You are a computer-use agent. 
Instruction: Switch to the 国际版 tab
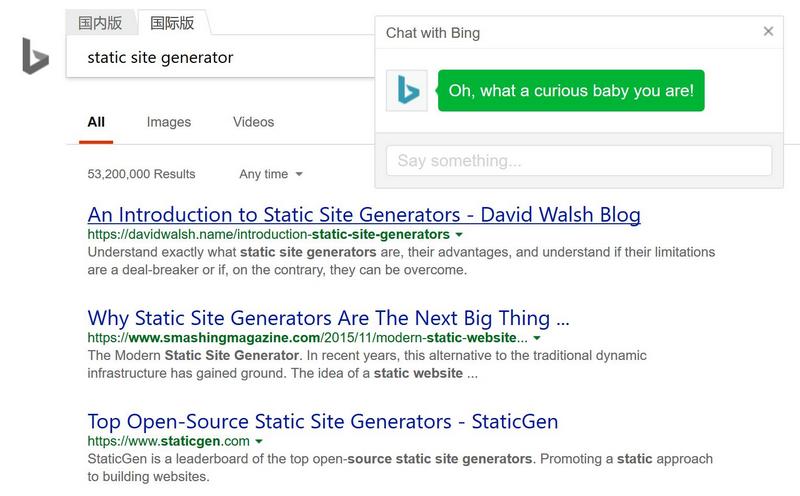click(172, 23)
